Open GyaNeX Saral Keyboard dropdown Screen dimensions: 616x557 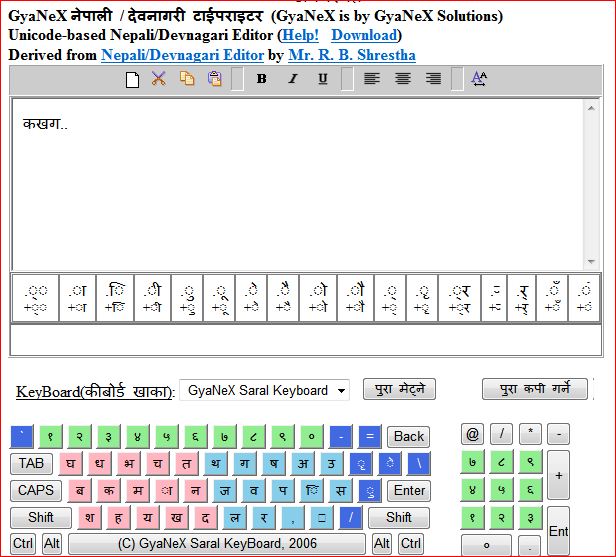coord(264,390)
